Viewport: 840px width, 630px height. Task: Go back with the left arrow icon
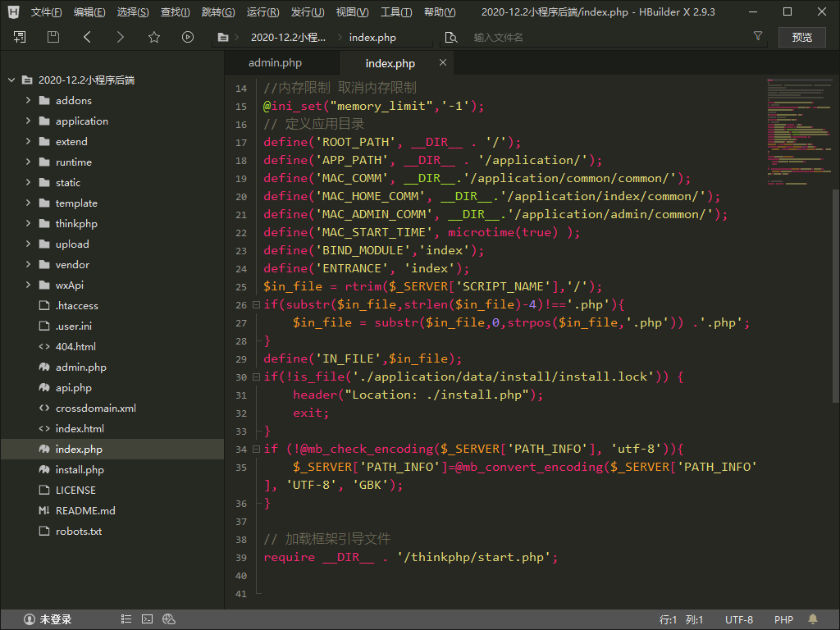point(87,37)
